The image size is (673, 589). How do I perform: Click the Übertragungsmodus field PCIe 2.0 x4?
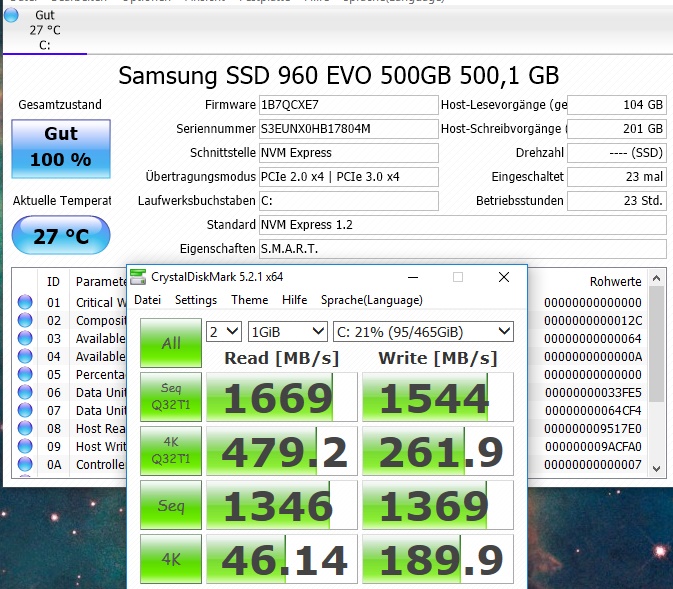349,177
